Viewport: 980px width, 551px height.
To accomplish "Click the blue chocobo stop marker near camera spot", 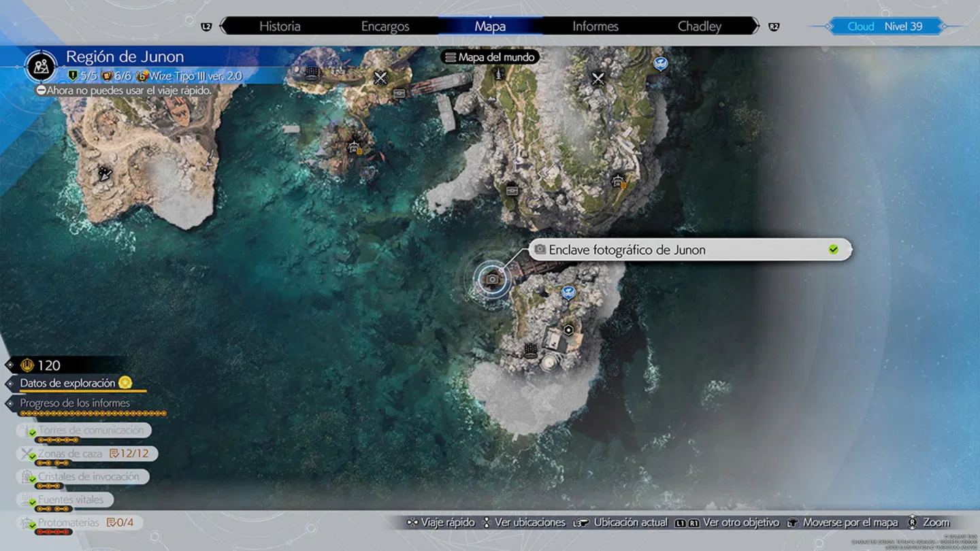I will (x=568, y=293).
